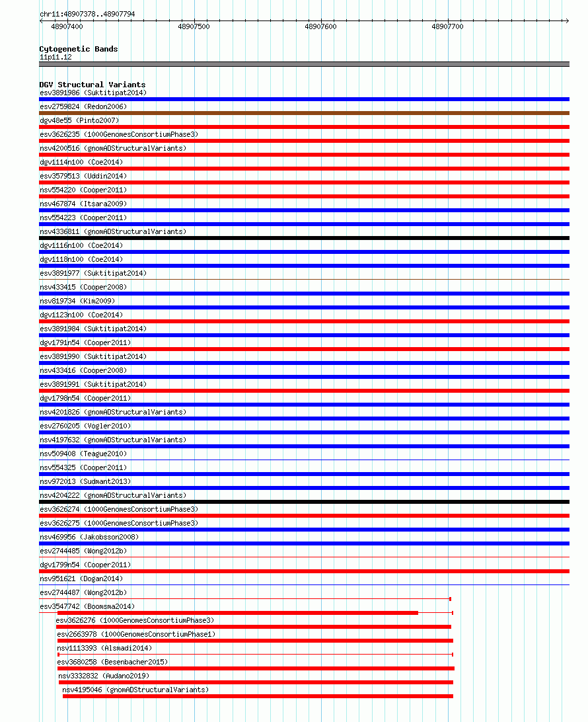Open the nsv509408 (Teague2010) label
The image size is (588, 722).
click(83, 454)
